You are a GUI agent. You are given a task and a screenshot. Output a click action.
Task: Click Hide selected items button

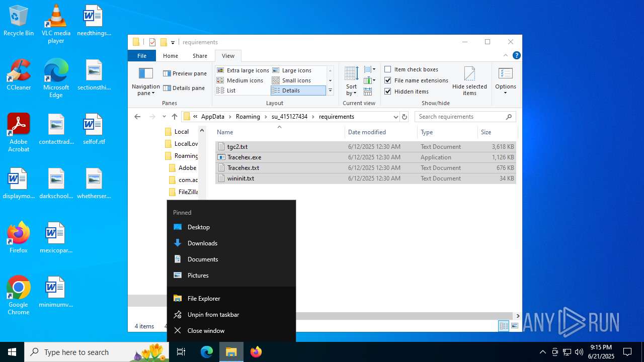pos(469,81)
